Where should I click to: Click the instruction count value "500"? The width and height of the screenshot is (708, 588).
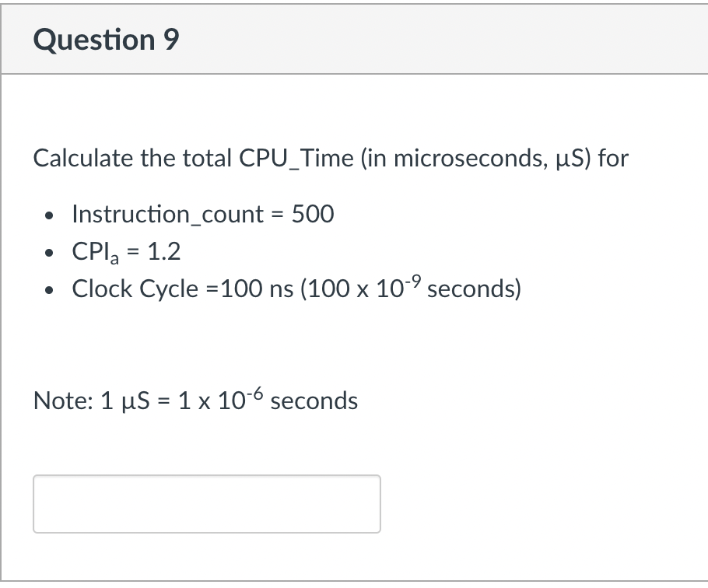313,214
